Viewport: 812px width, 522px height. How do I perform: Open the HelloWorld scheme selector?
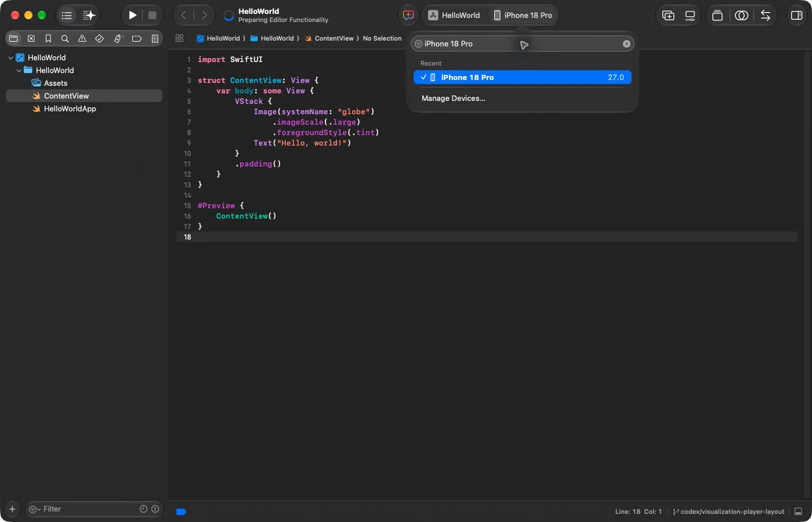coord(454,15)
